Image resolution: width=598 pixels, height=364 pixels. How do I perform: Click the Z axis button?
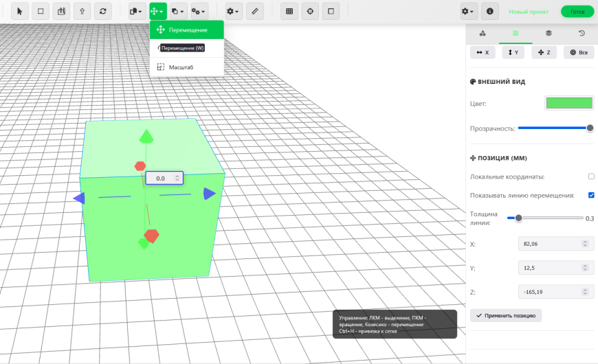(x=544, y=53)
